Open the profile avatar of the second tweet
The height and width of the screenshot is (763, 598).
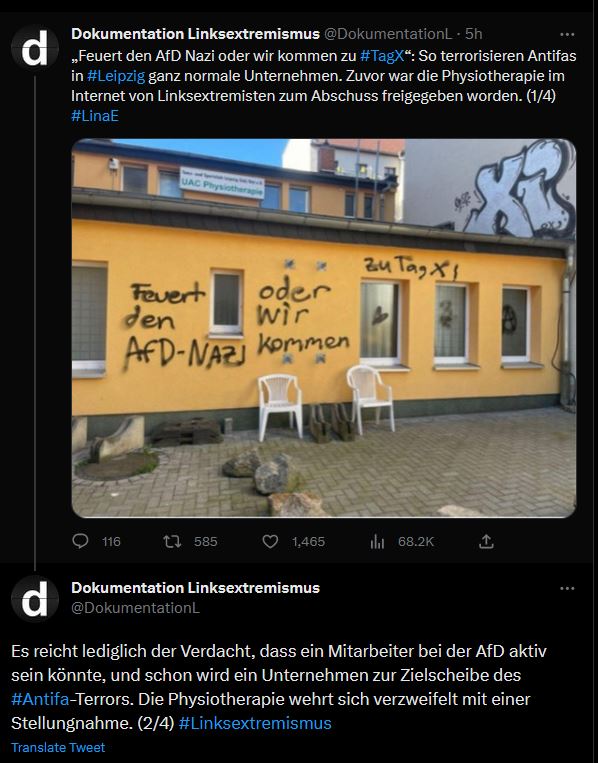click(35, 599)
